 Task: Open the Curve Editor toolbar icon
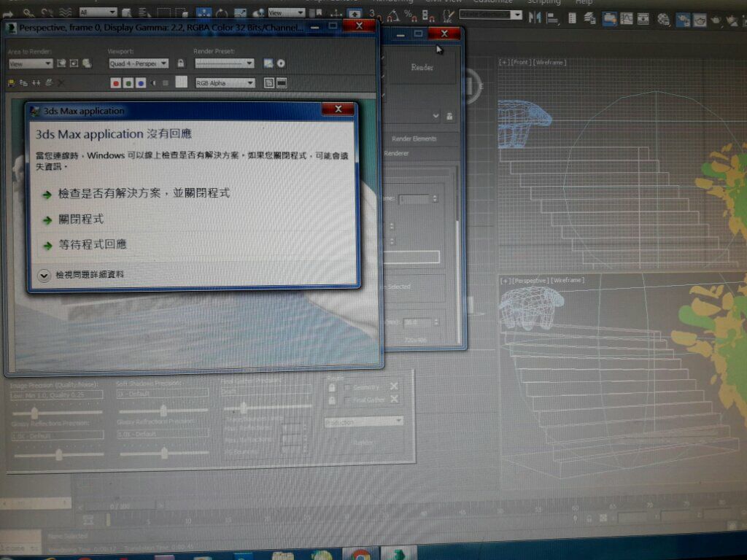(x=627, y=18)
